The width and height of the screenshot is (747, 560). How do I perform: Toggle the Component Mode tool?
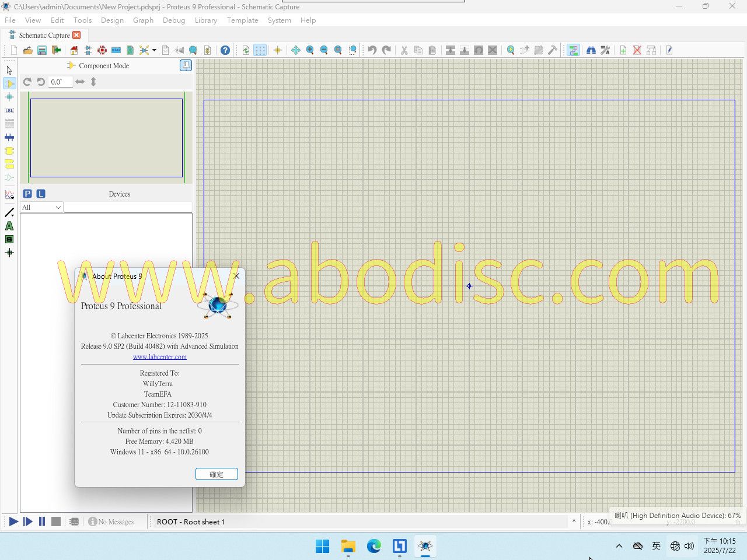point(9,83)
